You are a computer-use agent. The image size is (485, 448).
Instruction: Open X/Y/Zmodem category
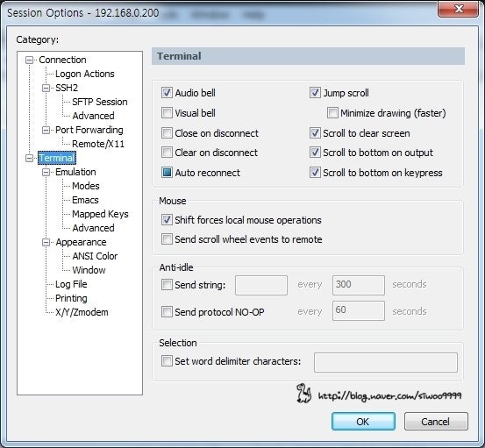[x=82, y=312]
